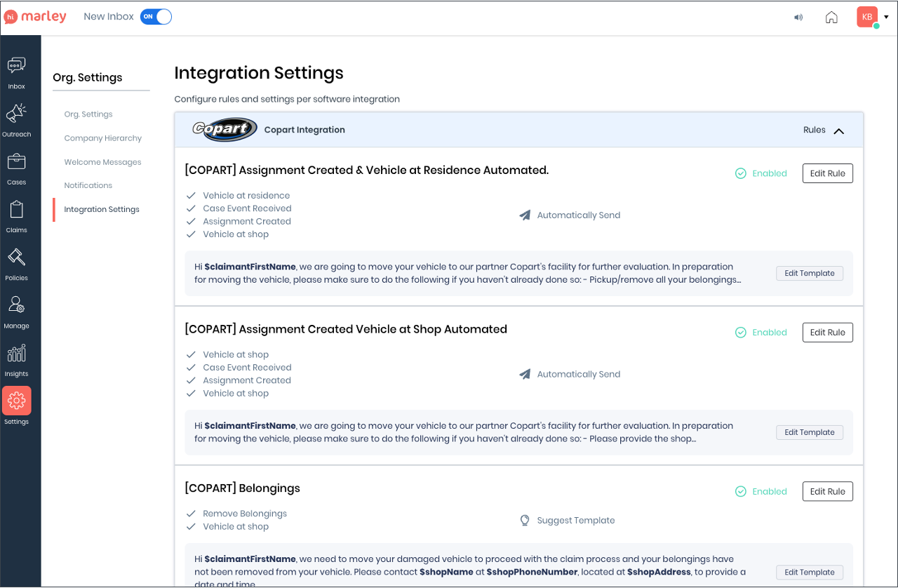Open the Inbox panel in the sidebar
This screenshot has width=898, height=588.
[x=16, y=70]
